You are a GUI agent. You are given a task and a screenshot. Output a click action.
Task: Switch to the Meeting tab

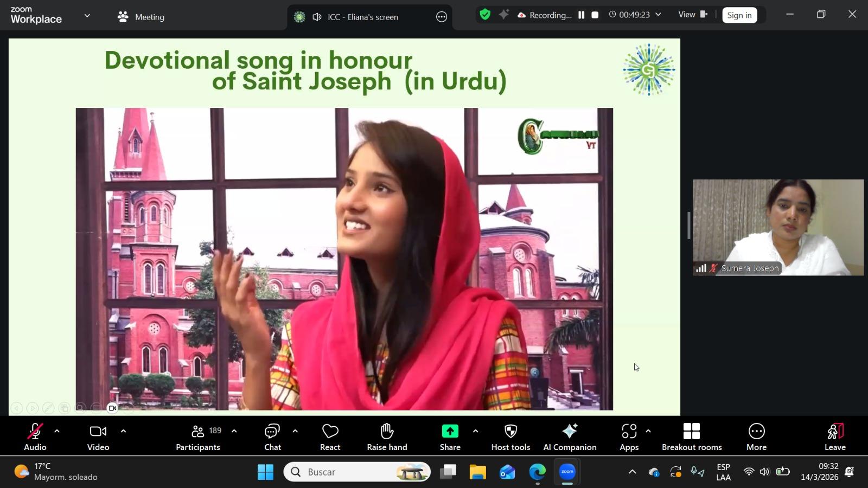pos(141,17)
